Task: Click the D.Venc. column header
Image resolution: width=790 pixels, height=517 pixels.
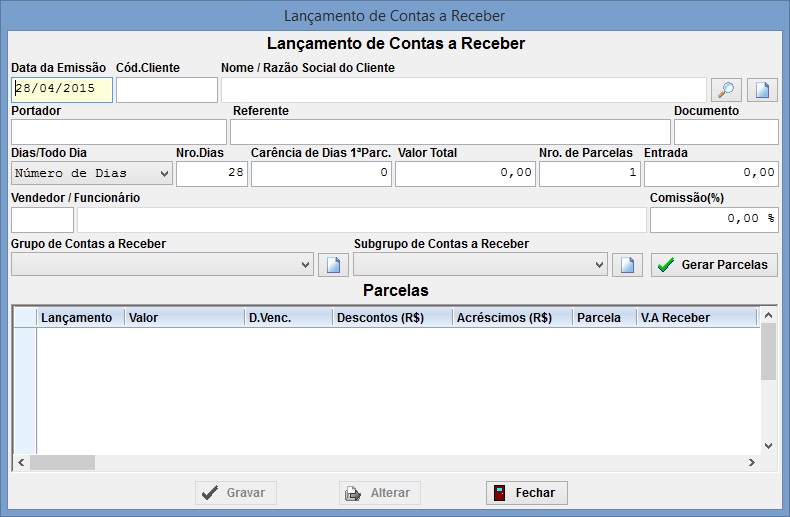Action: click(289, 317)
